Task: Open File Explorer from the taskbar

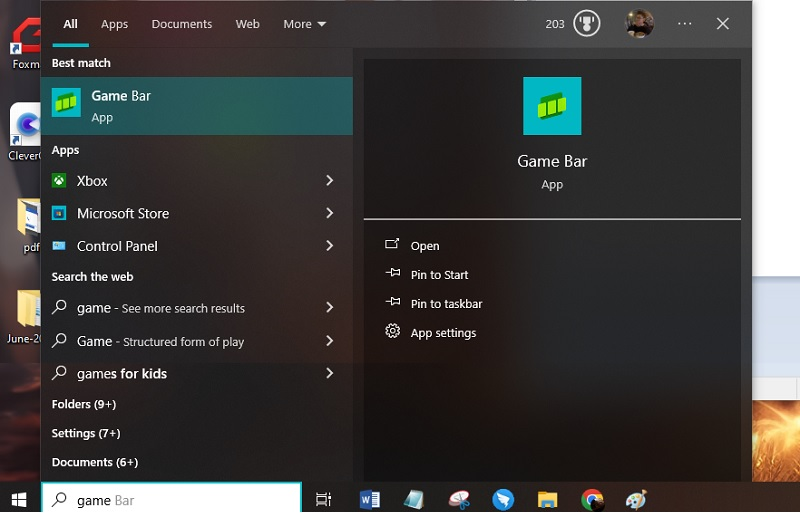Action: coord(547,499)
